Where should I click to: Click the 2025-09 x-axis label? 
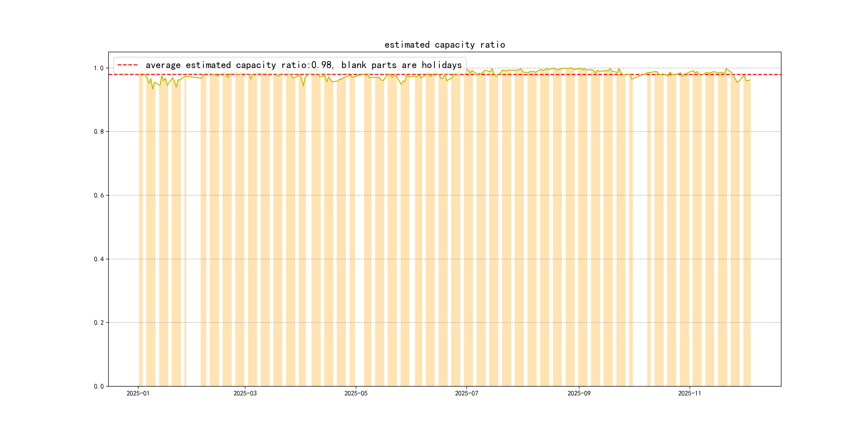coord(579,393)
